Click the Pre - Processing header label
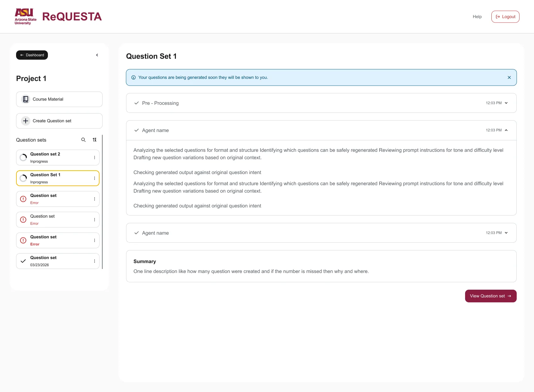The image size is (534, 392). click(160, 103)
